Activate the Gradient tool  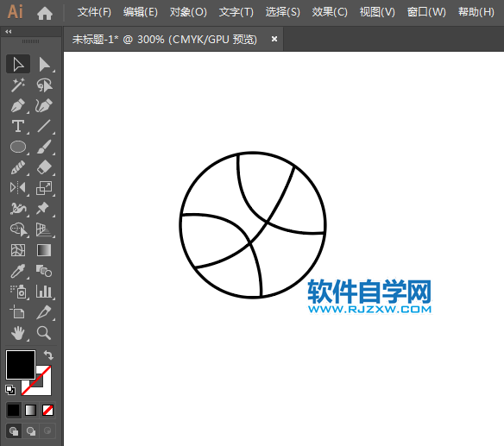pyautogui.click(x=44, y=250)
